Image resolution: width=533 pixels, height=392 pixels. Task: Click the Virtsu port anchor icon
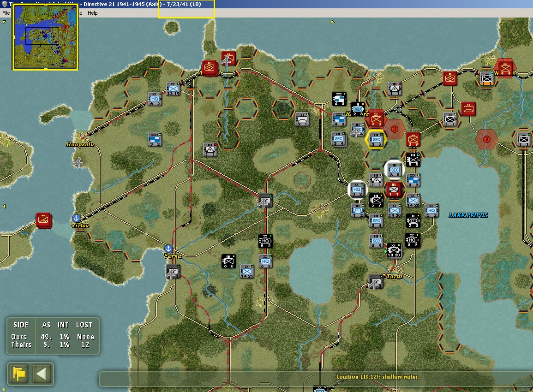pyautogui.click(x=76, y=218)
